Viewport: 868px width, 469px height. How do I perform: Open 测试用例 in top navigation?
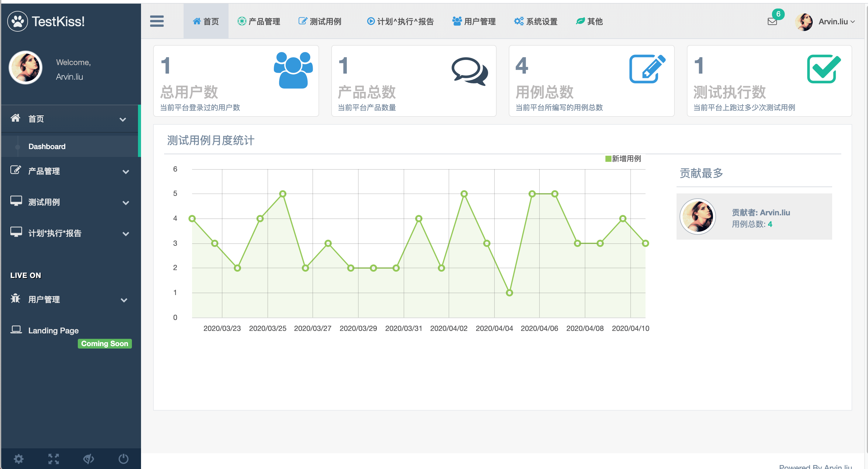point(320,21)
